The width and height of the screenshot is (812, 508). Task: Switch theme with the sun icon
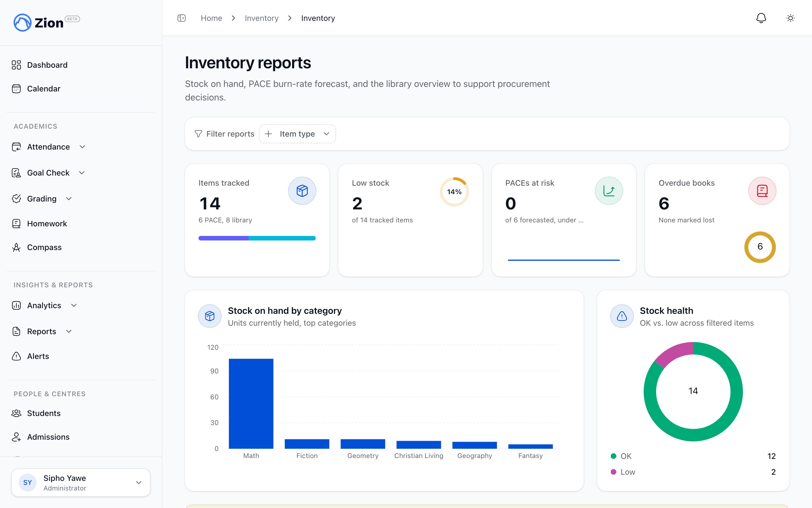[x=791, y=18]
